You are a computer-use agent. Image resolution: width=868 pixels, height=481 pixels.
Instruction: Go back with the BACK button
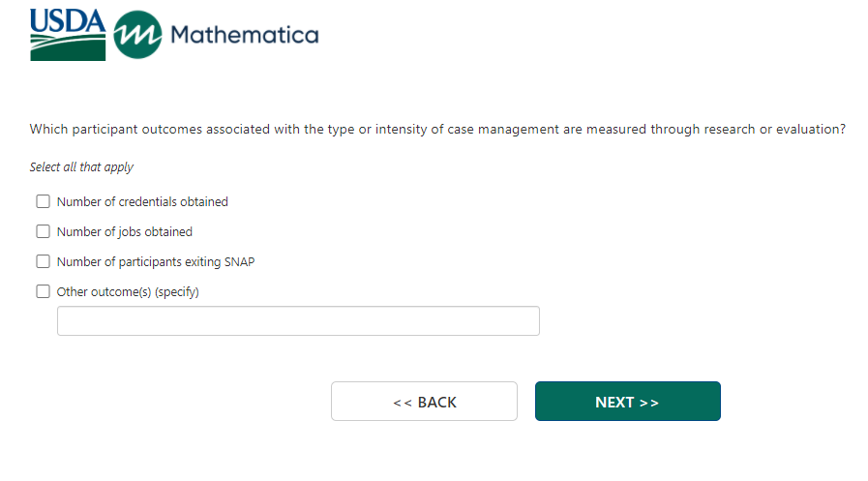424,402
